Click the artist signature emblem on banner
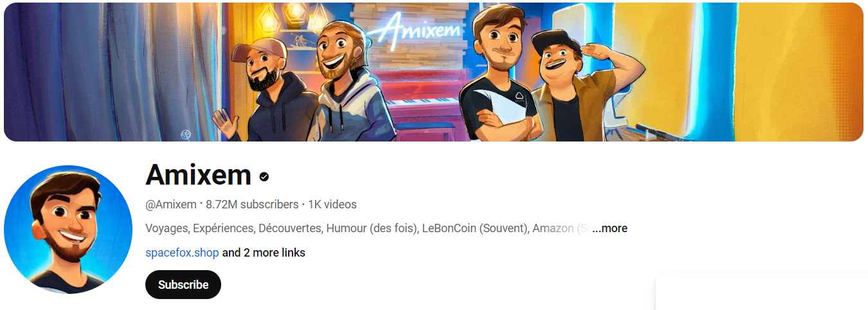The image size is (868, 310). (185, 133)
